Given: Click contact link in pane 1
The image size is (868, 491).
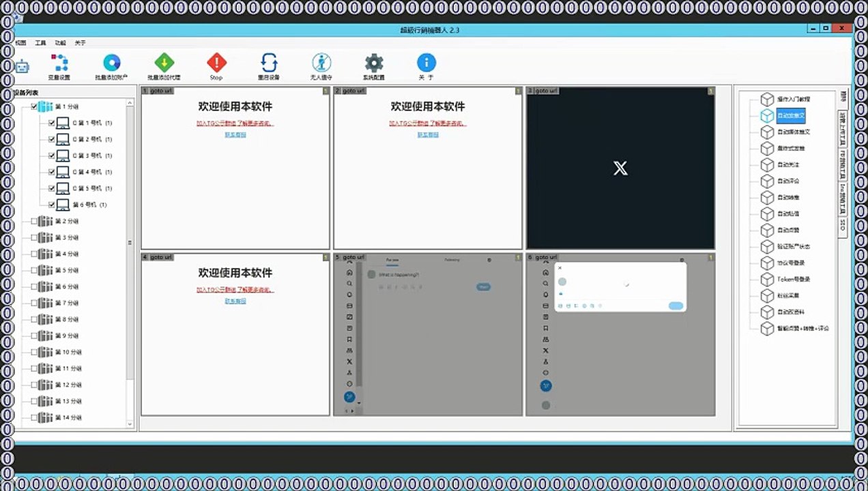Looking at the screenshot, I should tap(235, 135).
